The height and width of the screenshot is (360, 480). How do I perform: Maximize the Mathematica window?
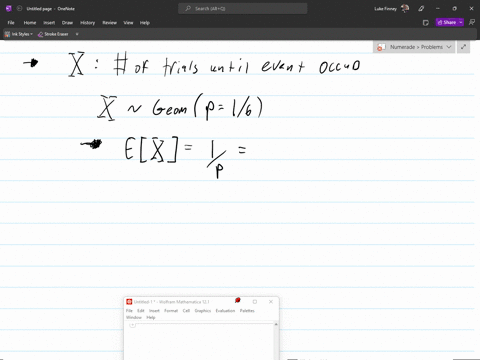[x=255, y=302]
